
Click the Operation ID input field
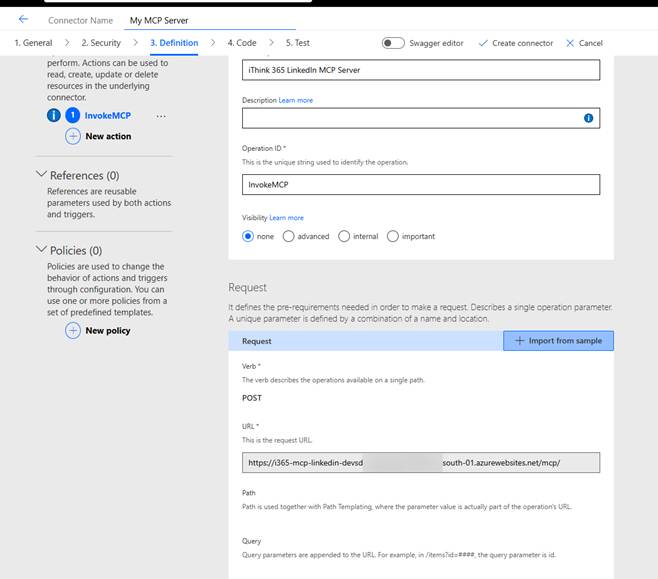(x=421, y=185)
